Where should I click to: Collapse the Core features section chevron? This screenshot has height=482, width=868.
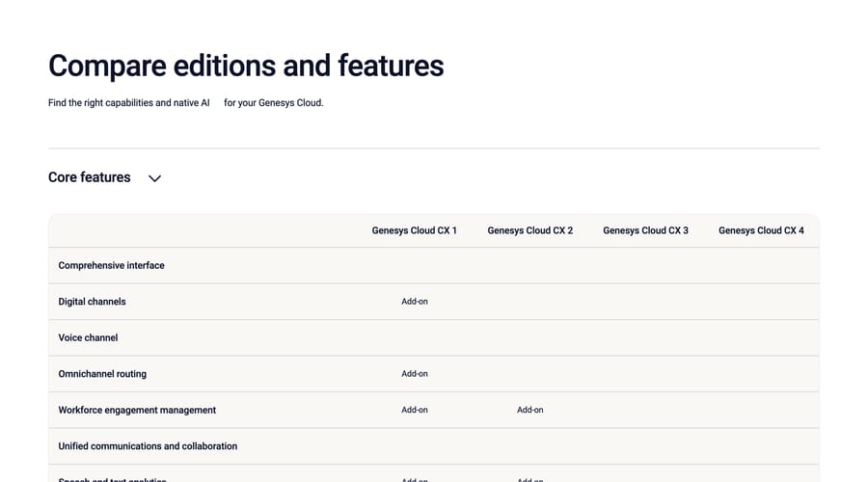click(154, 178)
